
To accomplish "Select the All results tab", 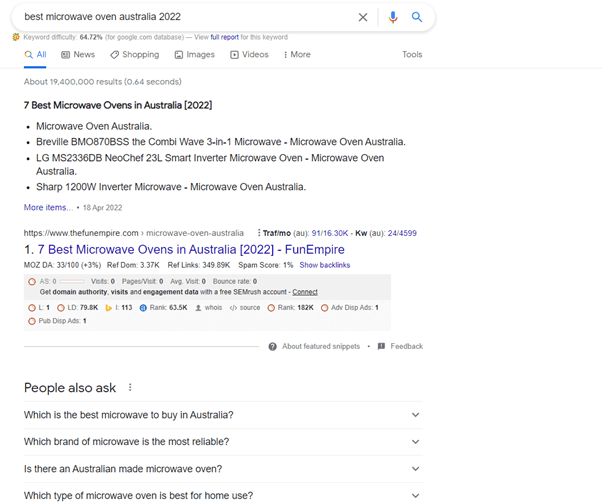I will 35,55.
